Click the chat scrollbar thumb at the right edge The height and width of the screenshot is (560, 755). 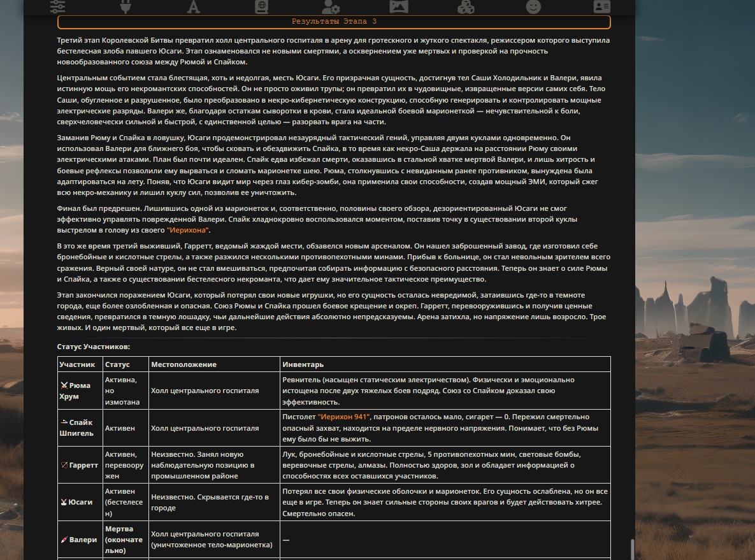click(632, 549)
